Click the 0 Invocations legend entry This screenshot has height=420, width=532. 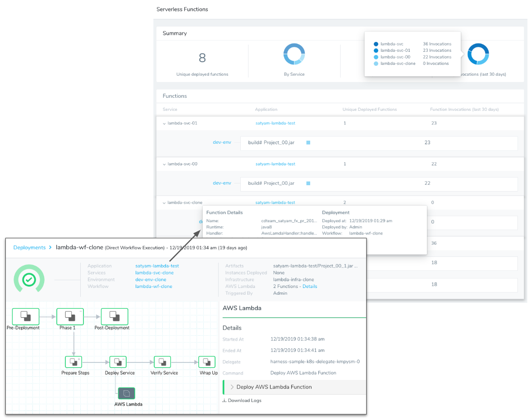coord(436,64)
